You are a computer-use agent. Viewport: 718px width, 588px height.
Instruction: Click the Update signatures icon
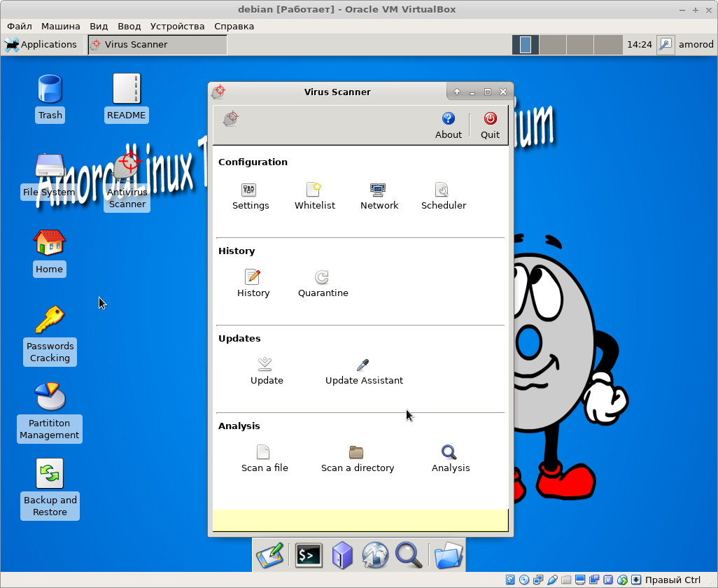pyautogui.click(x=266, y=365)
